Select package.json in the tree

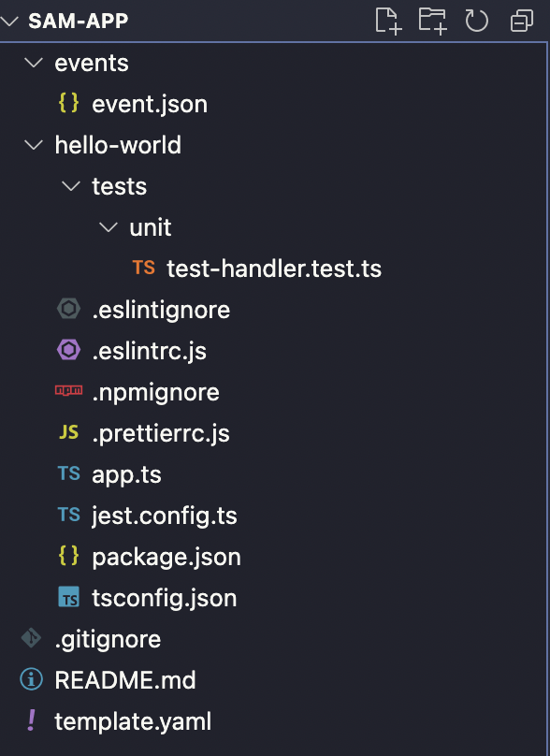pyautogui.click(x=275, y=557)
